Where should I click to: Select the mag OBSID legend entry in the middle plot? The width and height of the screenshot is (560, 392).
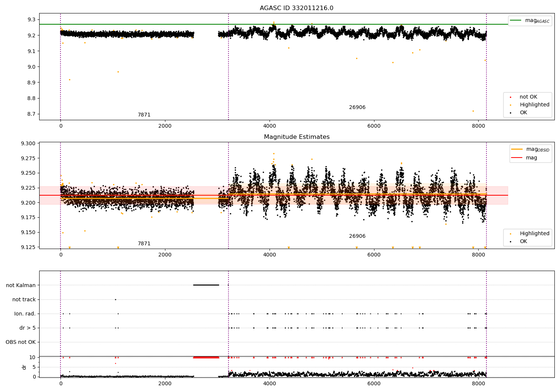(x=531, y=149)
